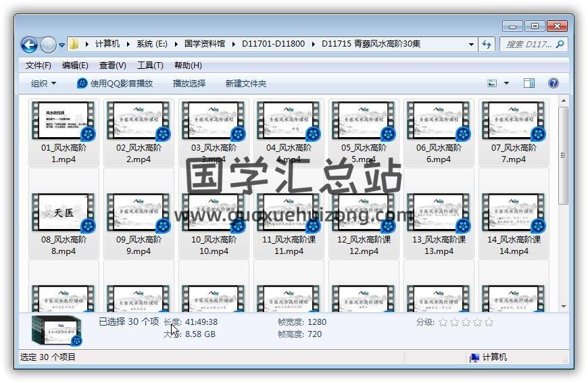
Task: Set rating by clicking the third star
Action: point(466,322)
